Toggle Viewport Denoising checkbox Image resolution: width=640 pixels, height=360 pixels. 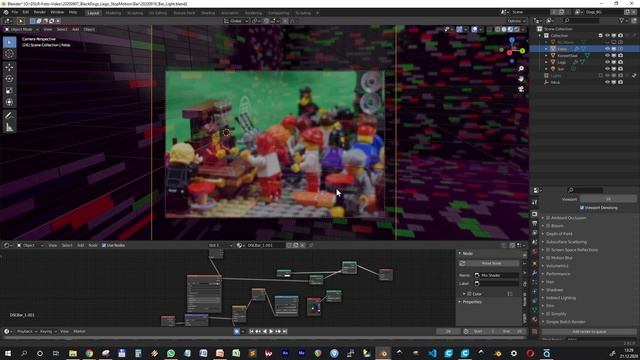tap(582, 208)
